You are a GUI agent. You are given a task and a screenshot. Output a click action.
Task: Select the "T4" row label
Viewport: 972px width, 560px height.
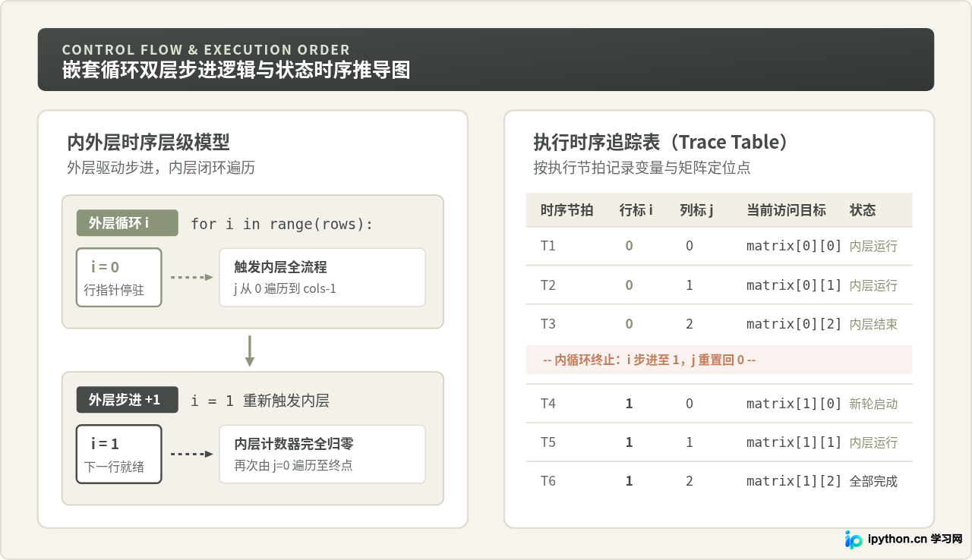pyautogui.click(x=548, y=404)
